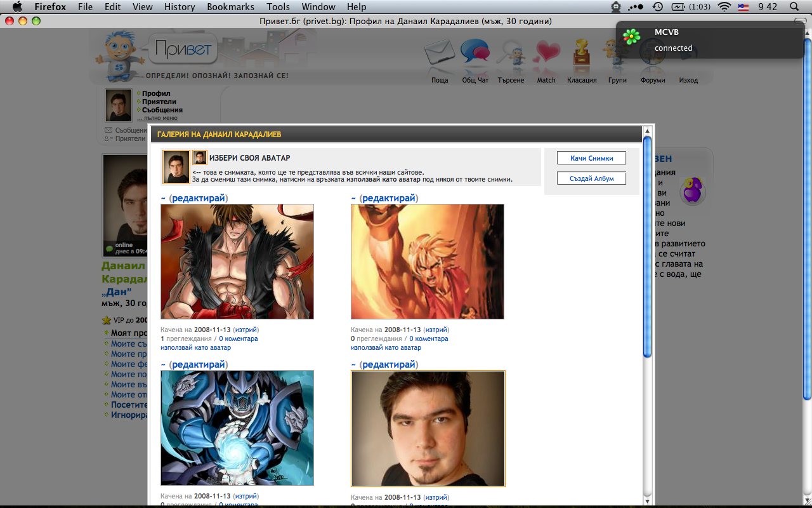Image resolution: width=812 pixels, height=508 pixels.
Task: Click the clock in the menu bar
Action: pyautogui.click(x=767, y=7)
